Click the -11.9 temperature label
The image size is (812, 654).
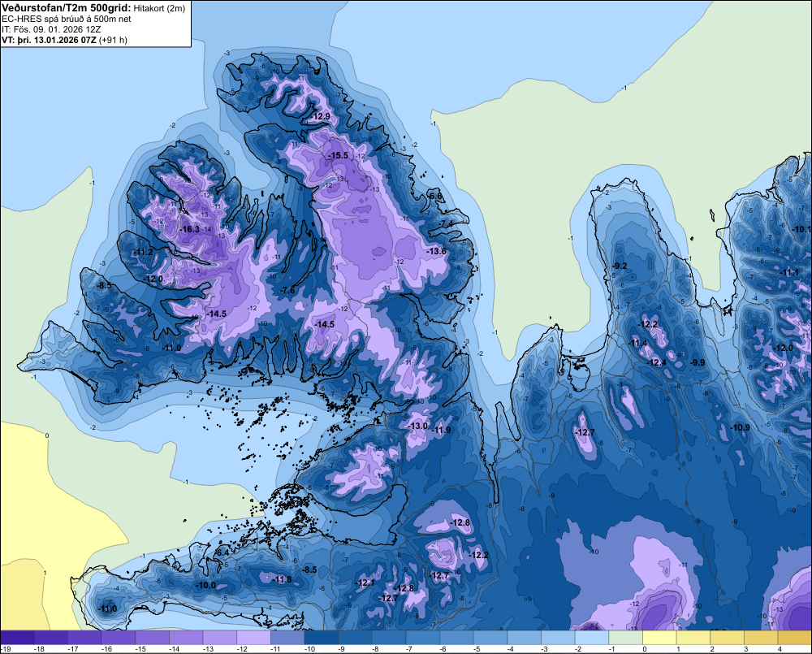[441, 430]
